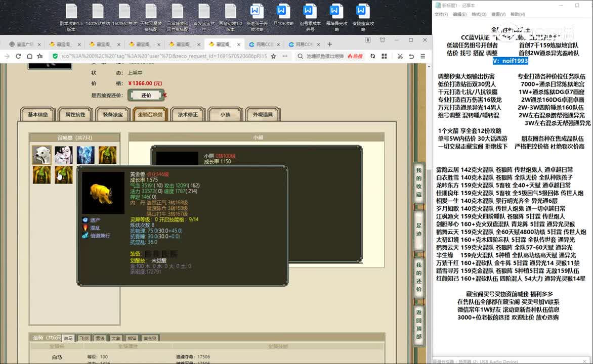The width and height of the screenshot is (593, 364).
Task: Open the 外观道具 tab
Action: click(x=263, y=115)
